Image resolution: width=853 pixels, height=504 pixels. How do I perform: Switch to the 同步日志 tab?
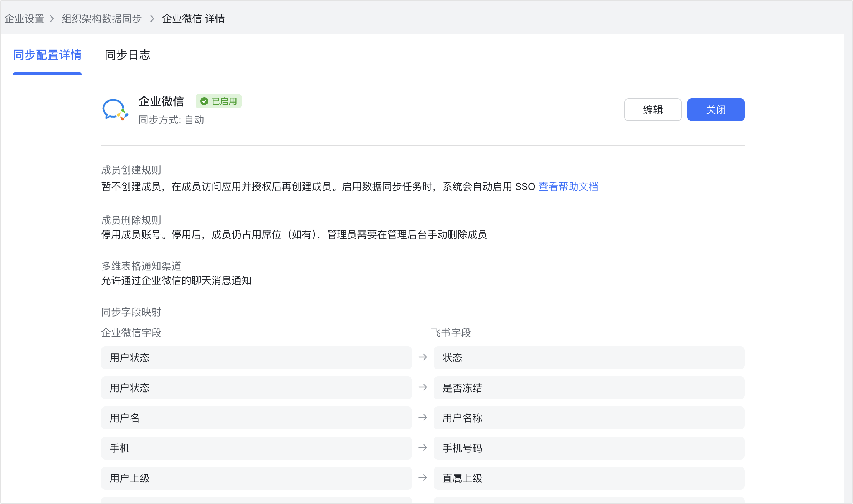[x=128, y=55]
